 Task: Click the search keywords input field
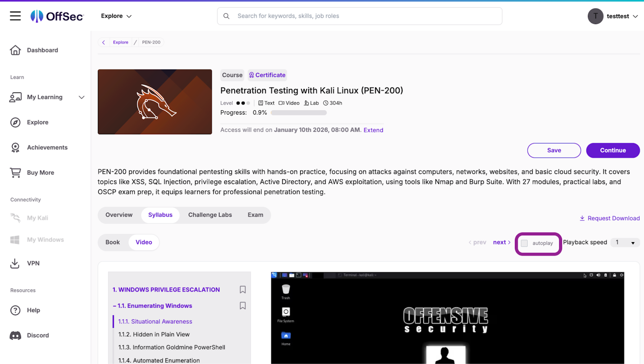pos(359,16)
